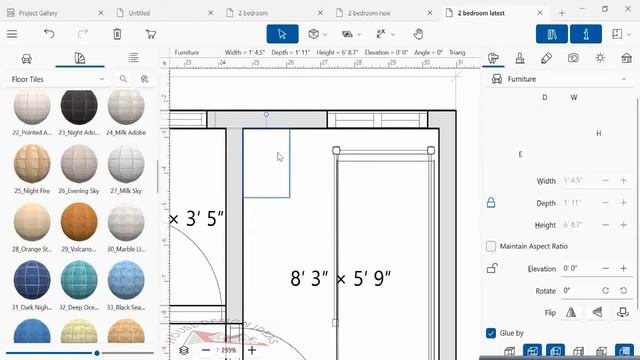Open the hamburger main menu
Image resolution: width=640 pixels, height=360 pixels.
click(x=12, y=34)
